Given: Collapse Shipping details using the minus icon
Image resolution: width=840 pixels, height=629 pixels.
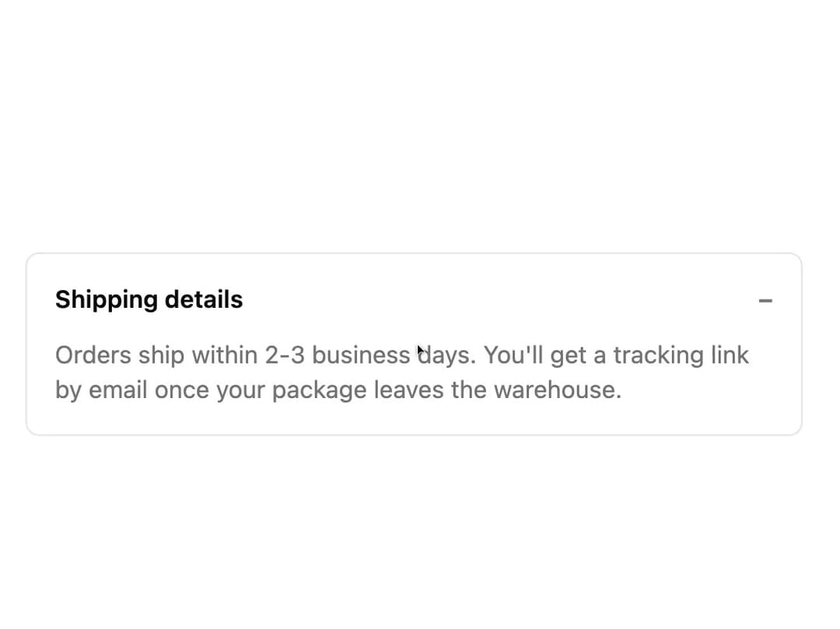Looking at the screenshot, I should (x=765, y=301).
